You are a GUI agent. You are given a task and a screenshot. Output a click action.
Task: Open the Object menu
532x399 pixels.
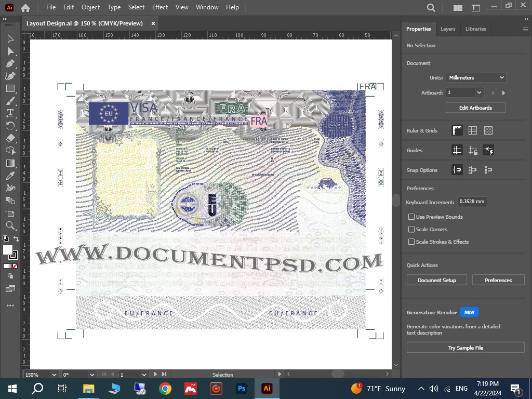coord(90,7)
